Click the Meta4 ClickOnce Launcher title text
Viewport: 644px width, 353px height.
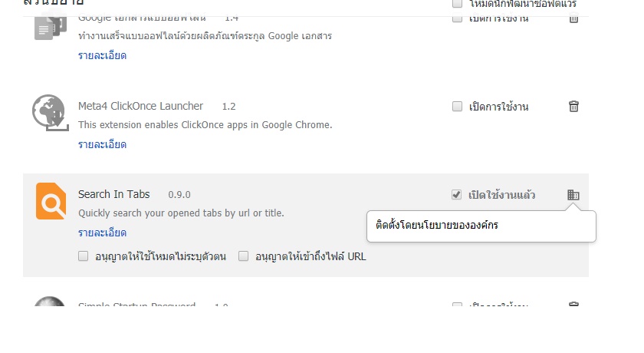point(140,106)
